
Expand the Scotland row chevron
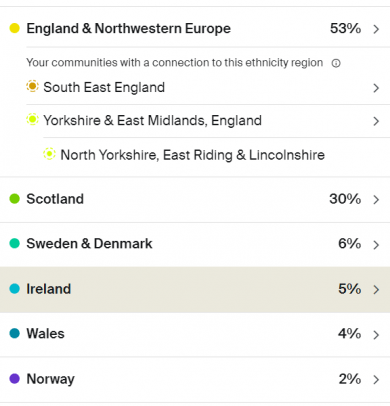tap(376, 200)
